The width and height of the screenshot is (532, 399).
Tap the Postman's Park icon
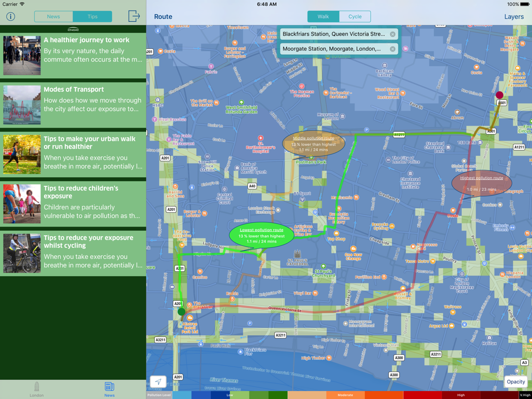pos(311,157)
